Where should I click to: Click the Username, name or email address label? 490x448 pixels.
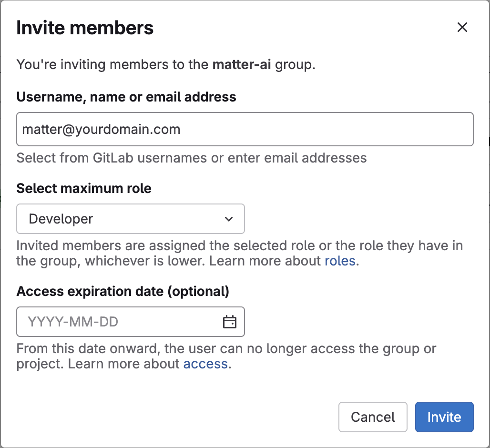point(126,97)
